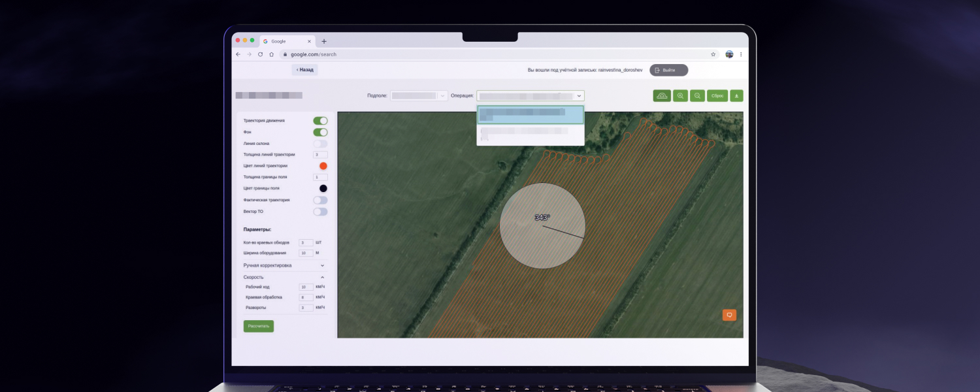Viewport: 980px width, 392px height.
Task: Edit the Рабочий ход speed field
Action: click(306, 287)
